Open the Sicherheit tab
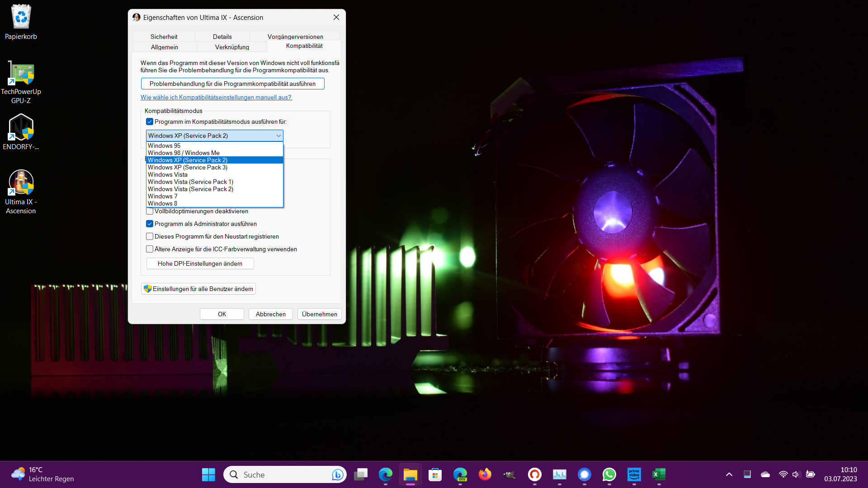868x488 pixels. pyautogui.click(x=164, y=37)
